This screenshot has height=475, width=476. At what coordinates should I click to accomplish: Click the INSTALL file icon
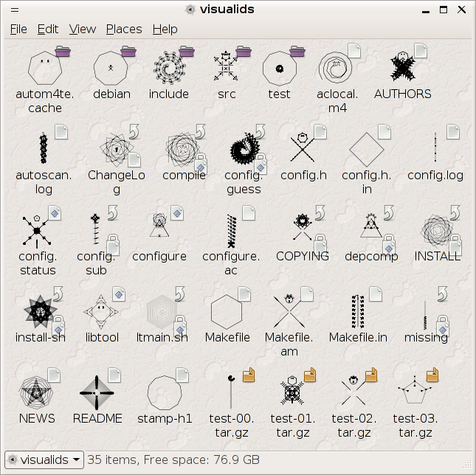tap(437, 230)
